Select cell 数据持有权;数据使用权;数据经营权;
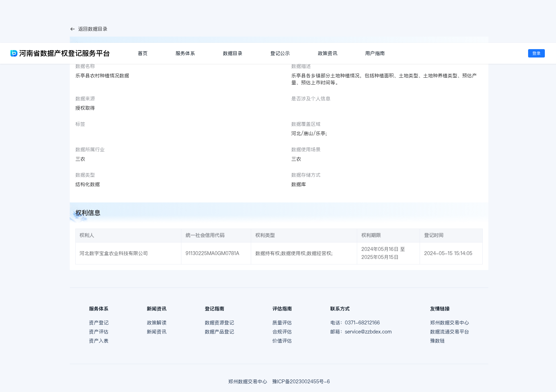The width and height of the screenshot is (556, 392). [x=294, y=253]
